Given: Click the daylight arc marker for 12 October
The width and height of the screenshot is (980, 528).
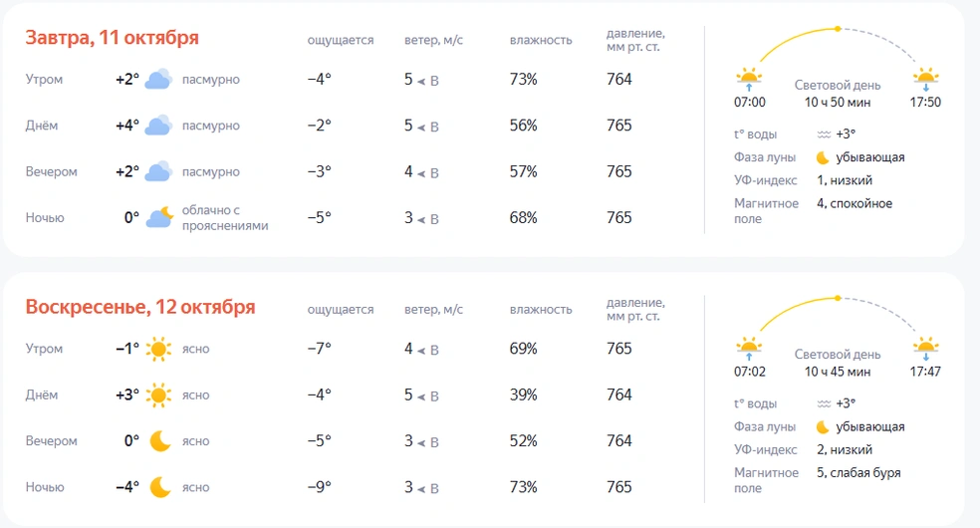Looking at the screenshot, I should tap(838, 298).
